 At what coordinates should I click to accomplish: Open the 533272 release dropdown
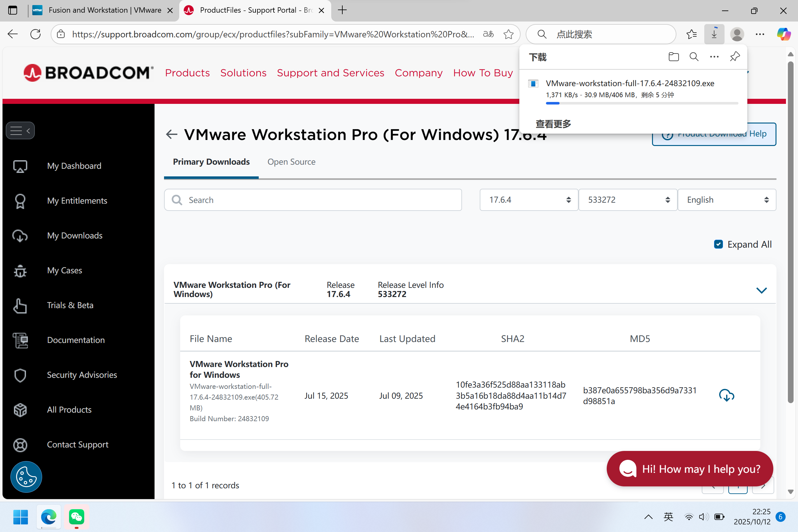tap(628, 200)
